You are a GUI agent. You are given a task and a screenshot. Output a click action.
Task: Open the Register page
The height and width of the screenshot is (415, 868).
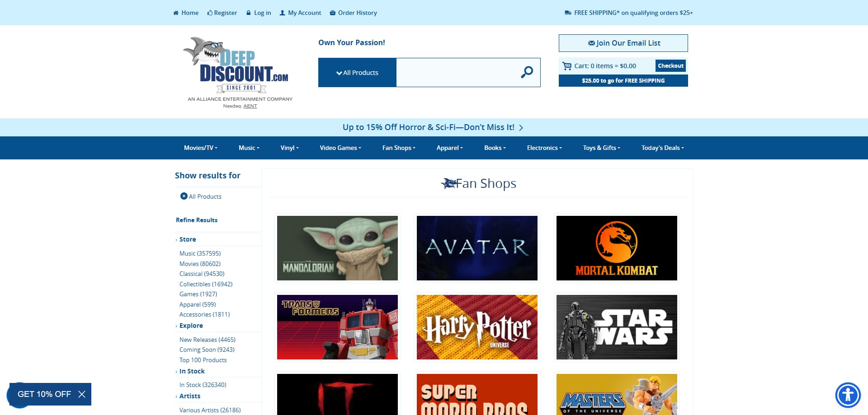(x=222, y=13)
